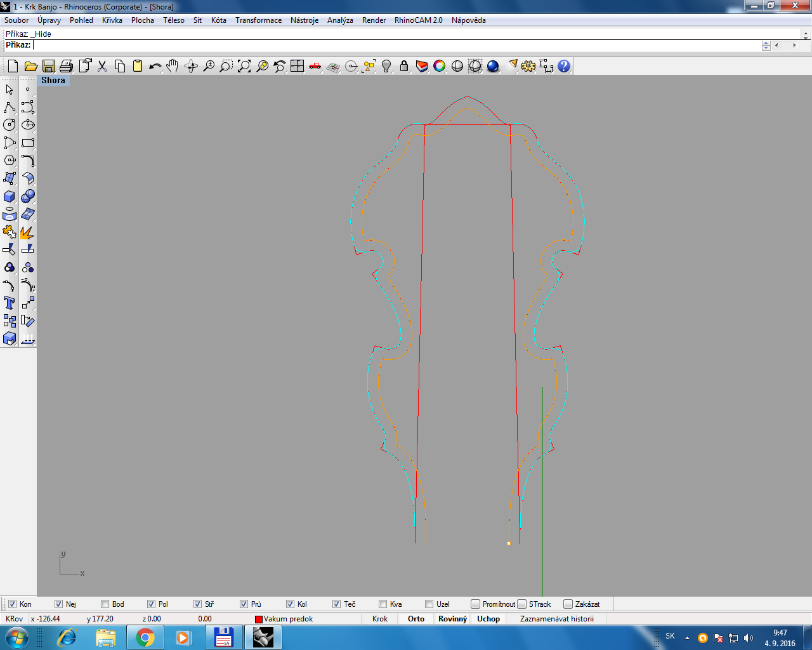Open the RhinoCAM 2.0 menu

pos(418,20)
